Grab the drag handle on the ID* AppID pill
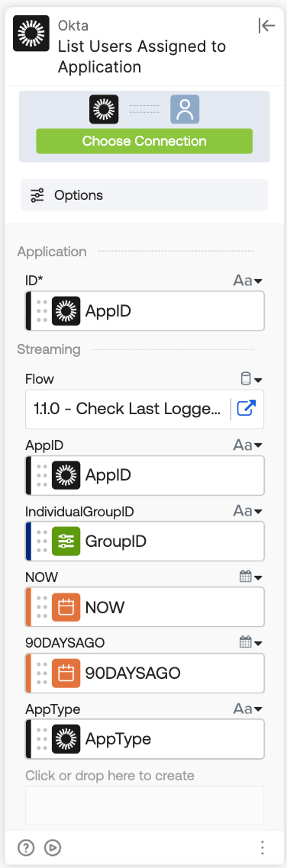Image resolution: width=287 pixels, height=868 pixels. pos(41,311)
